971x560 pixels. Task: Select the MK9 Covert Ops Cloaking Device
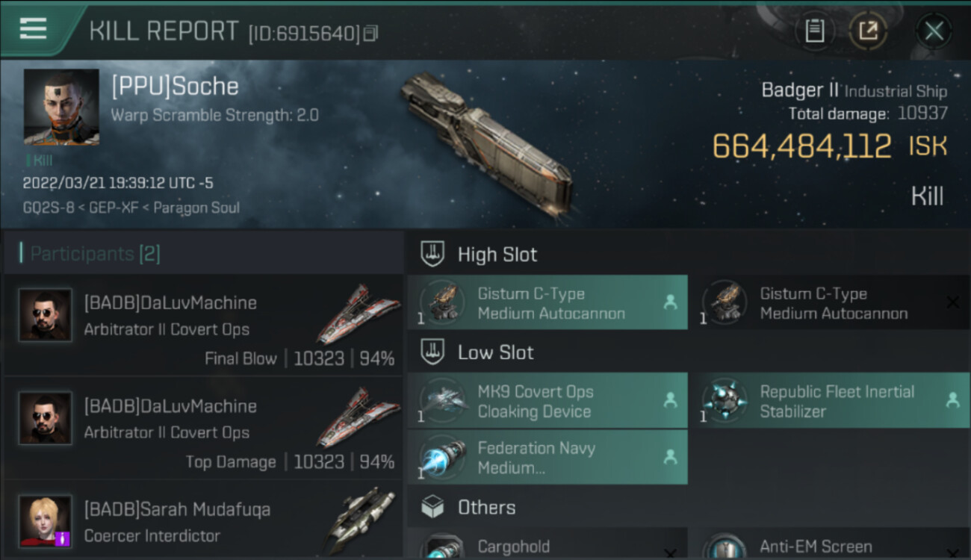point(547,402)
